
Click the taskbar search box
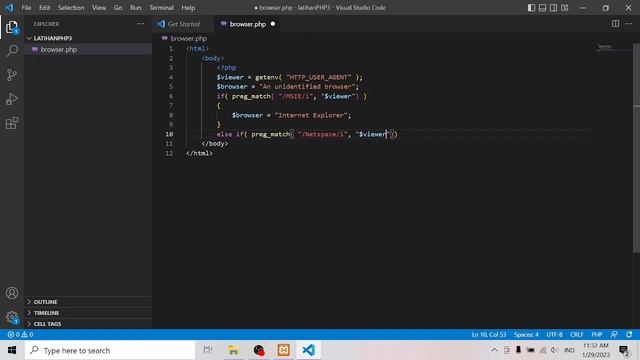[x=110, y=350]
